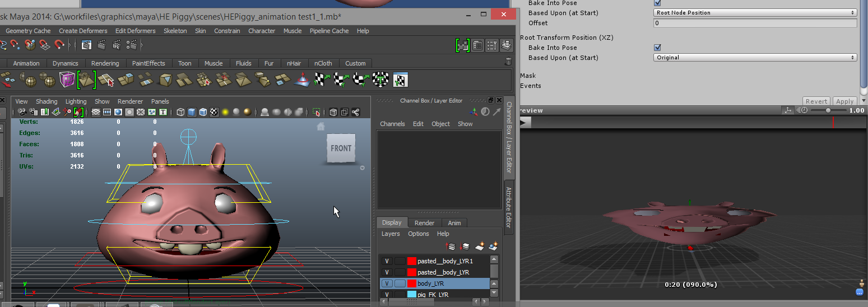868x307 pixels.
Task: Click the Select Camera viewport icon
Action: tap(22, 112)
